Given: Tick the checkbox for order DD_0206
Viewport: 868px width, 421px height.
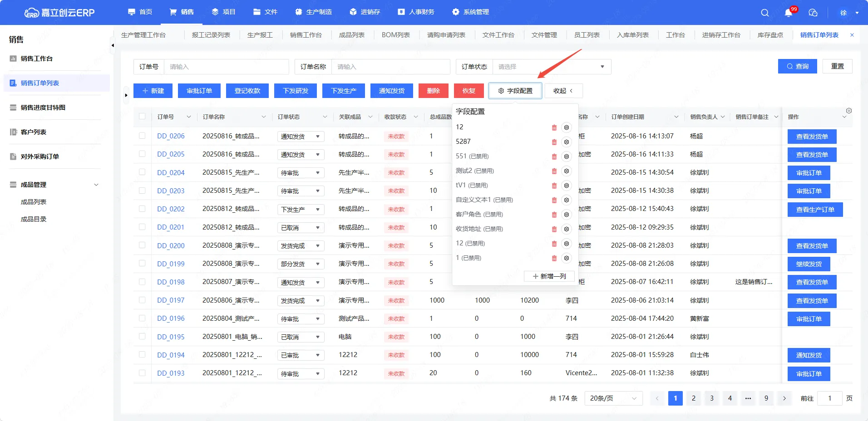Looking at the screenshot, I should pyautogui.click(x=142, y=136).
